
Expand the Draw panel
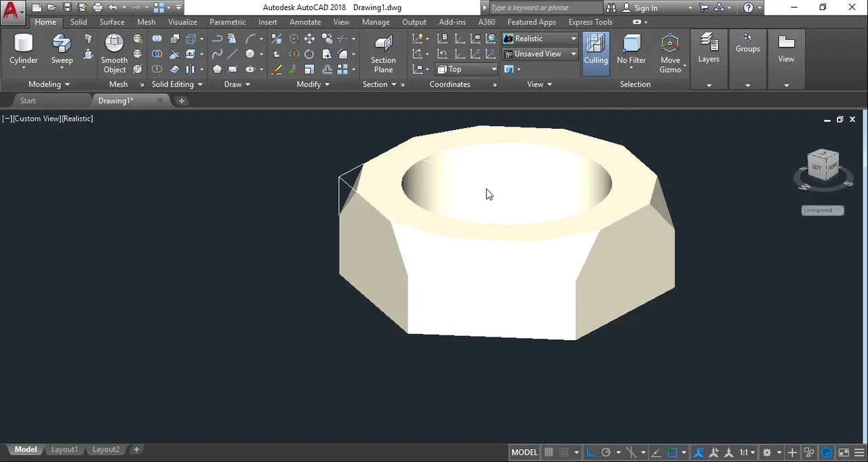coord(237,84)
